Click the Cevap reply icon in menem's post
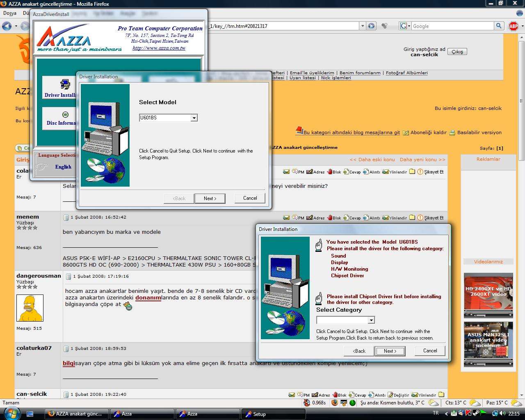The width and height of the screenshot is (525, 420). tap(346, 218)
